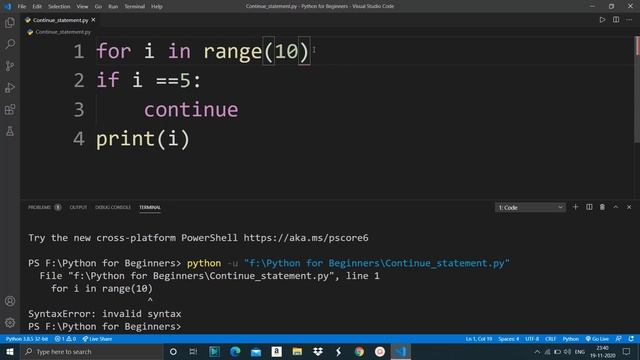Change end of line sequence CRLF
The height and width of the screenshot is (360, 640).
551,339
